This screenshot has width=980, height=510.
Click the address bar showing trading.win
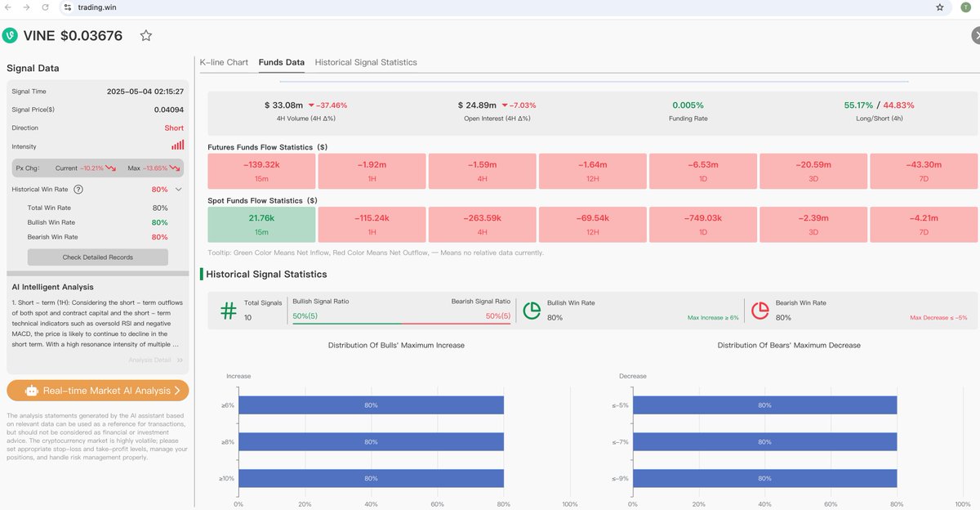[490, 7]
